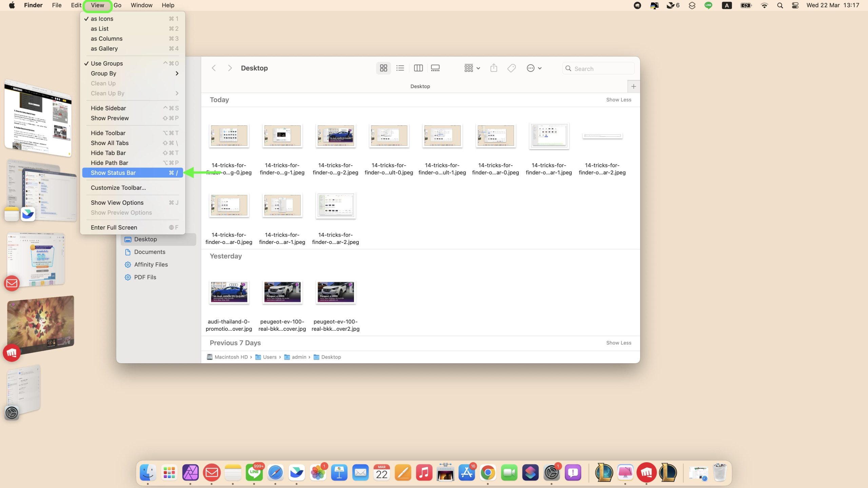This screenshot has width=868, height=488.
Task: Click the Share icon in Finder toolbar
Action: click(x=494, y=68)
